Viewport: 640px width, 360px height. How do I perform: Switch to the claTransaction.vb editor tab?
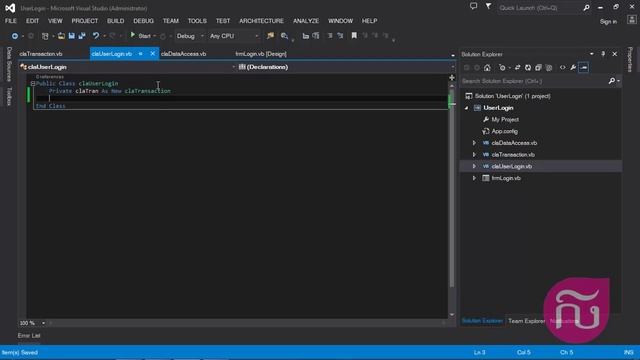pyautogui.click(x=41, y=54)
